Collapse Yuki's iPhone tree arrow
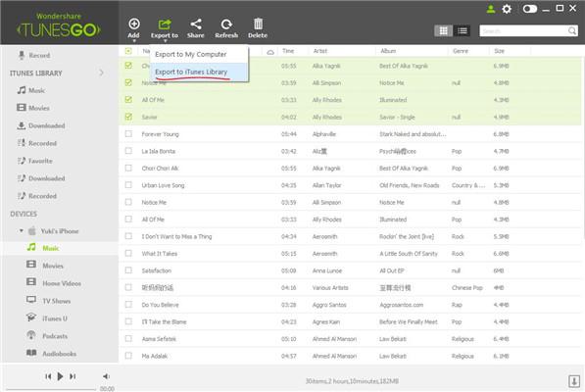Image resolution: width=585 pixels, height=392 pixels. click(21, 231)
